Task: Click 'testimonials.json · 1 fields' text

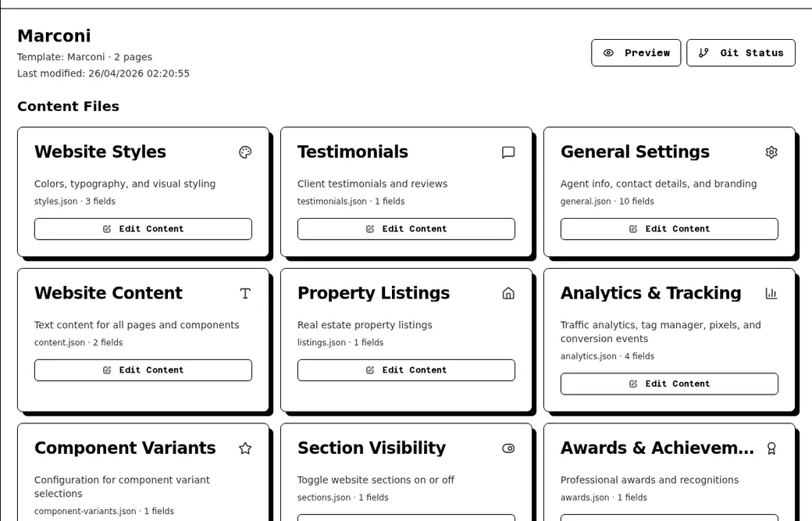Action: coord(351,202)
